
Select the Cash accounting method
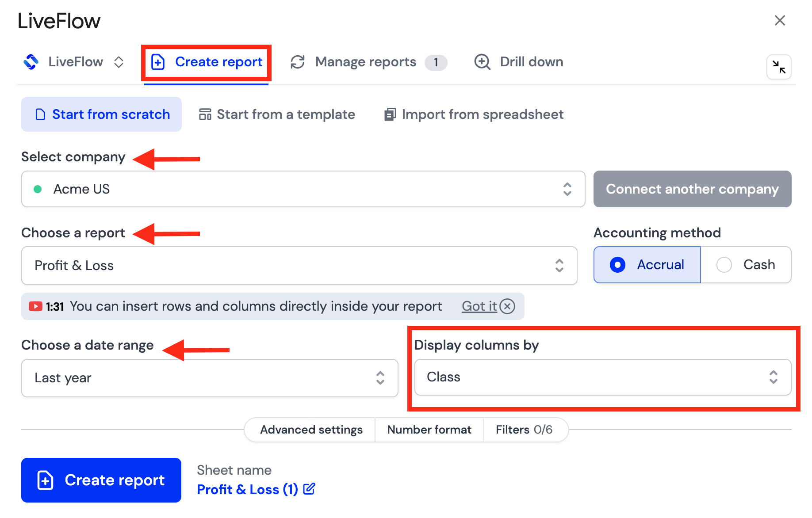(746, 265)
